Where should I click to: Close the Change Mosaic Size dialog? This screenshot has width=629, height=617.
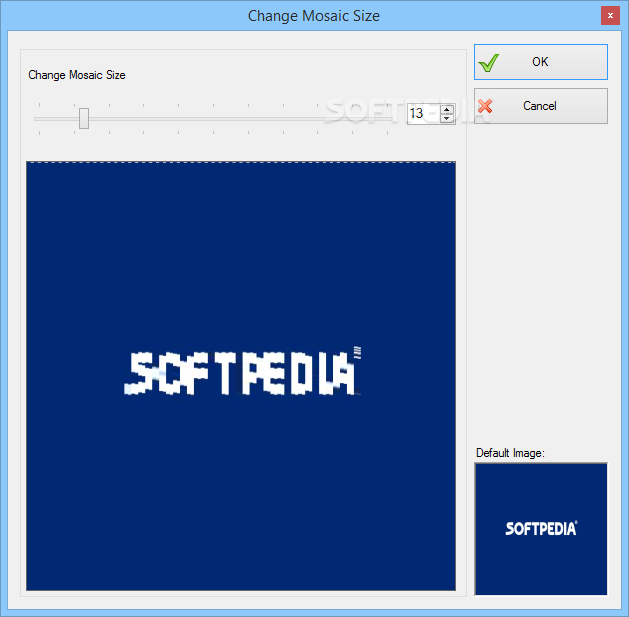pos(610,16)
